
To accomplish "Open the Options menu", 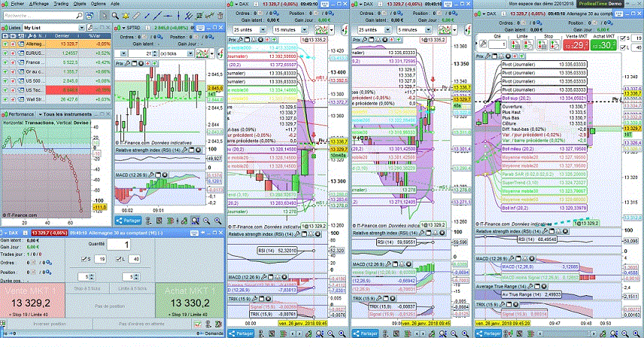I will [98, 4].
